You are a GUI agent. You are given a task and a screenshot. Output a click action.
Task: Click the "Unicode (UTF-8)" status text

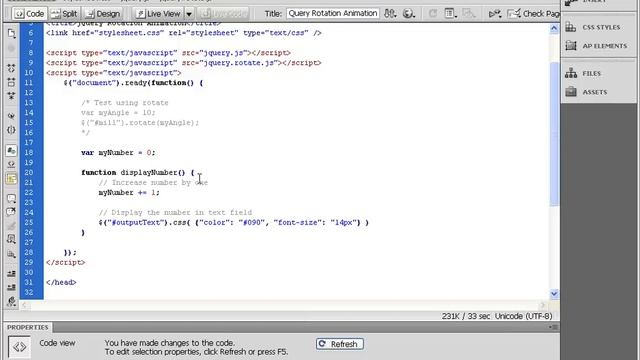(x=523, y=316)
